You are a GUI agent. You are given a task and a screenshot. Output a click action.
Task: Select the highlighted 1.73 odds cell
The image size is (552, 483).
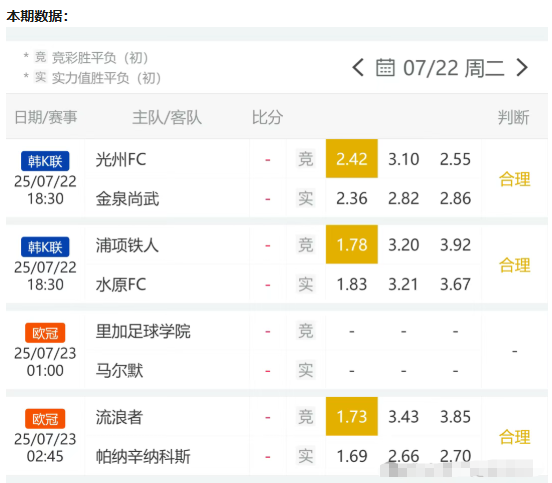click(352, 416)
